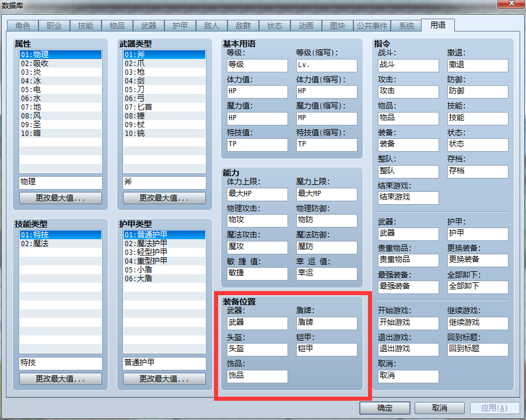Viewport: 526px width, 420px height.
Task: Click the 盾牌 equipment slot field
Action: [x=327, y=323]
